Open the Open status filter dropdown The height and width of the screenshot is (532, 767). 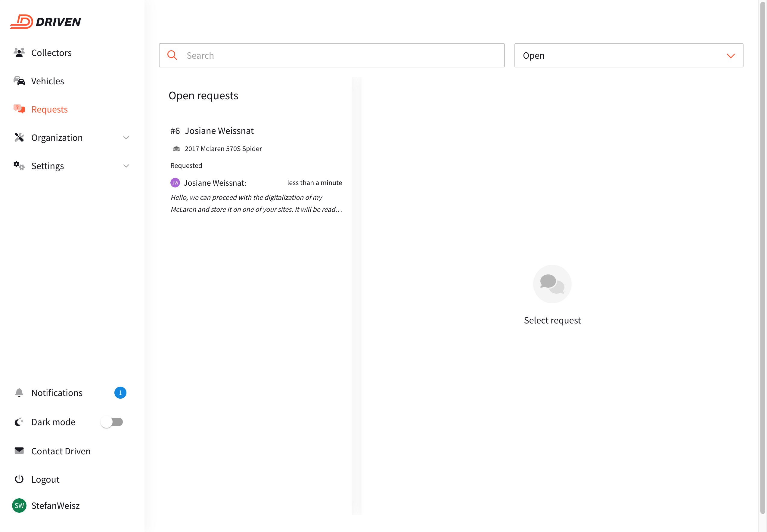(628, 55)
